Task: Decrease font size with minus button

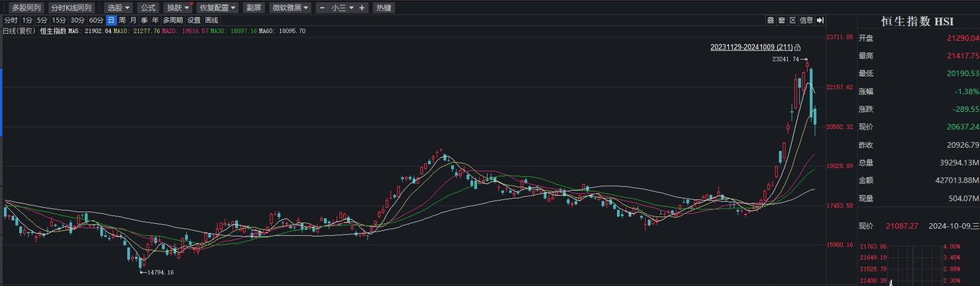Action: (x=322, y=8)
